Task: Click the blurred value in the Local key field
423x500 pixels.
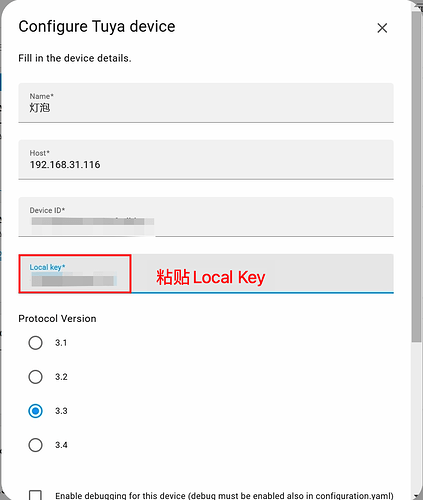Action: click(x=74, y=280)
